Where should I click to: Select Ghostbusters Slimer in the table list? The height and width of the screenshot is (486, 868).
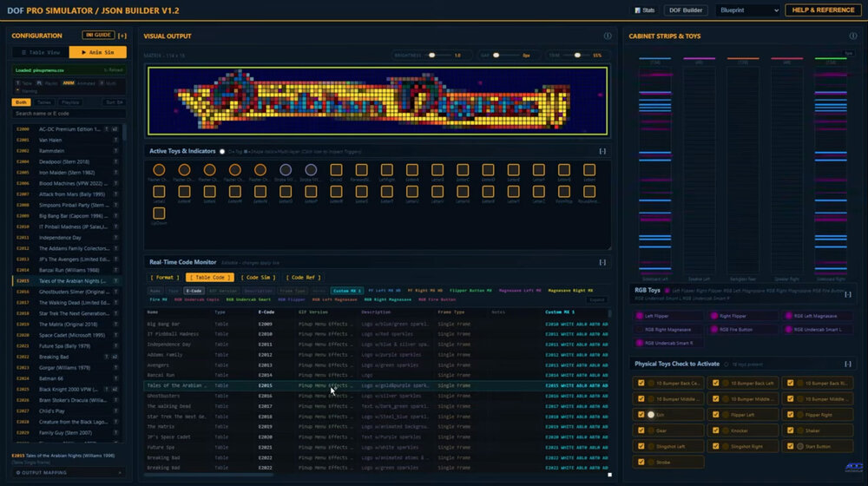coord(68,292)
